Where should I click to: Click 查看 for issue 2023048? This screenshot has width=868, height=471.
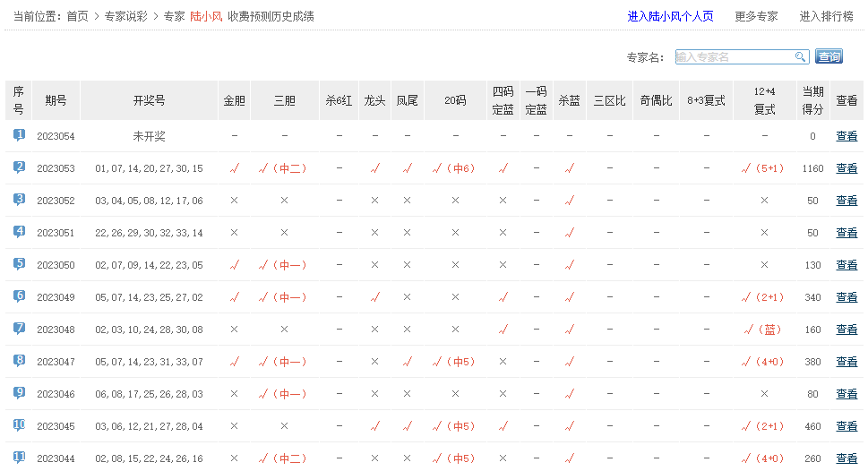[846, 330]
